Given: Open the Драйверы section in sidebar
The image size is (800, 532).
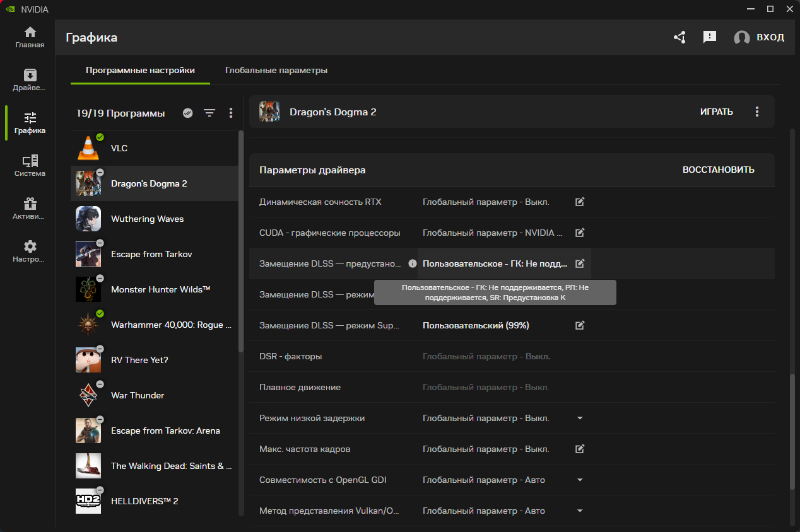Looking at the screenshot, I should pos(30,79).
